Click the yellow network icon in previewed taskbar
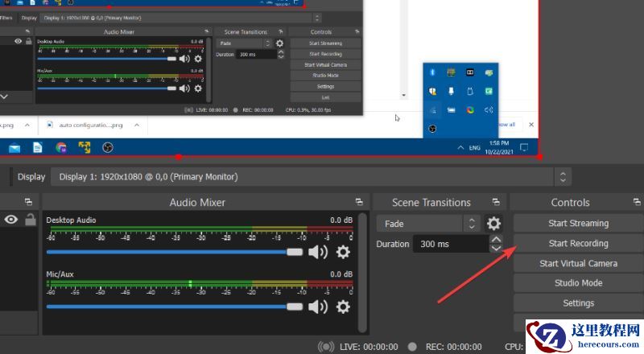The width and height of the screenshot is (644, 354). tap(85, 147)
